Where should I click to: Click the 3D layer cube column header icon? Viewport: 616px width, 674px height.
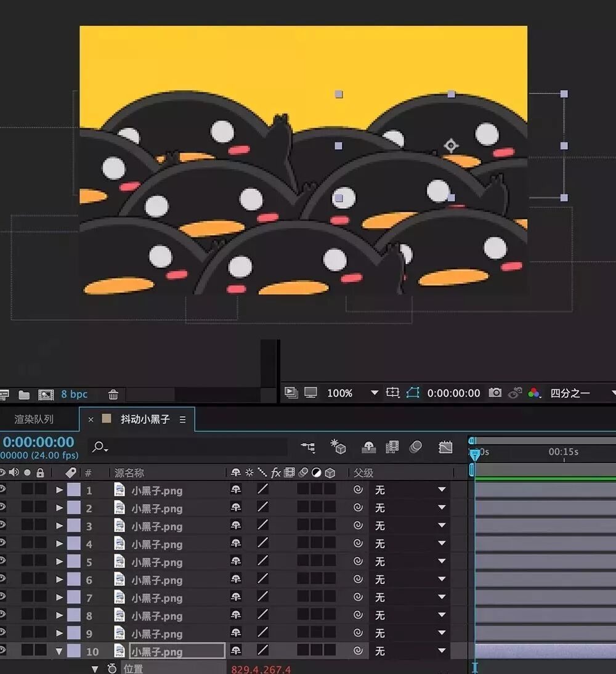tap(330, 473)
